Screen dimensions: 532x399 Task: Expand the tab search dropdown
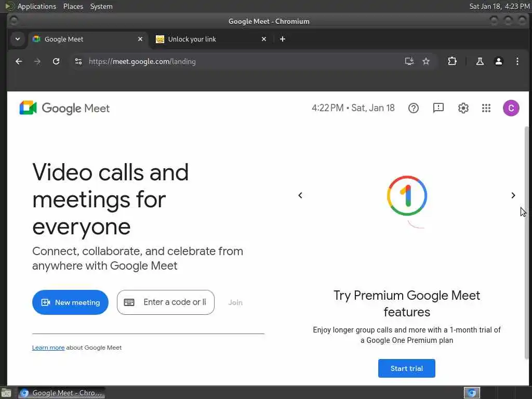tap(18, 39)
